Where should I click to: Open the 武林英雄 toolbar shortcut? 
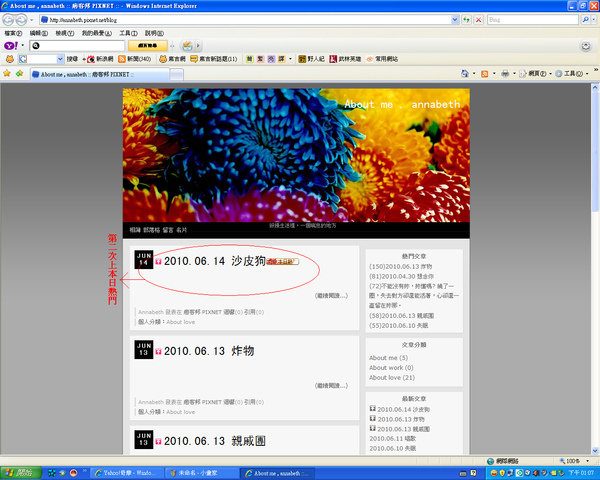tap(345, 59)
